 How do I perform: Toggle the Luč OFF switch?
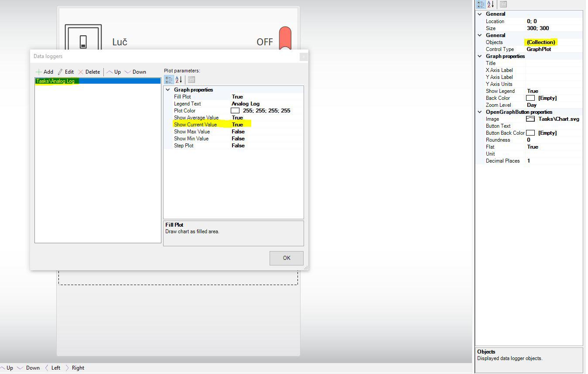285,39
